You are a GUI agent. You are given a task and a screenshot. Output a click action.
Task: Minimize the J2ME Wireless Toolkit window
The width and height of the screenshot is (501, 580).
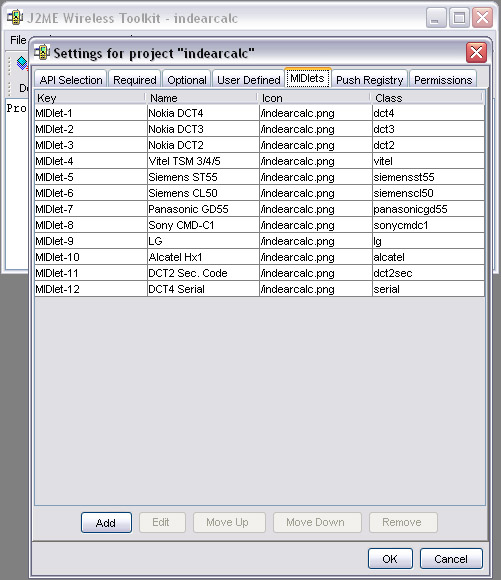coord(436,17)
